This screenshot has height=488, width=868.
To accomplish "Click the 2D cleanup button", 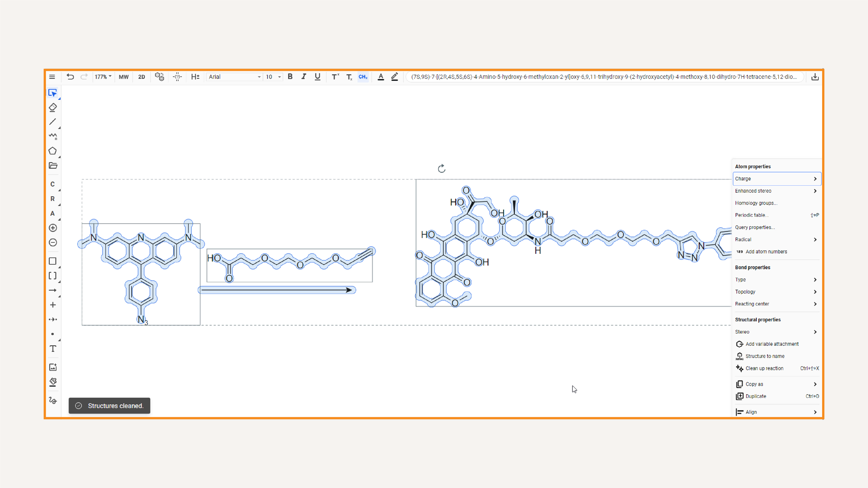I will (x=141, y=77).
